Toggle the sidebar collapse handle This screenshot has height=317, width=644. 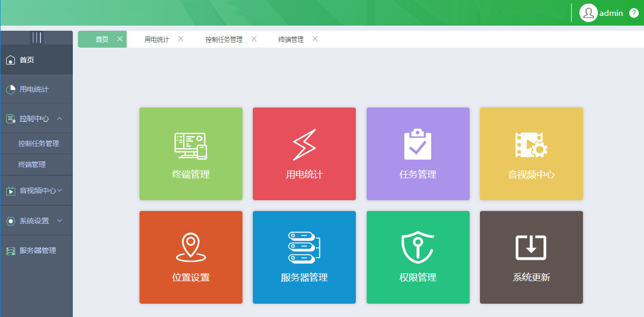(x=36, y=37)
